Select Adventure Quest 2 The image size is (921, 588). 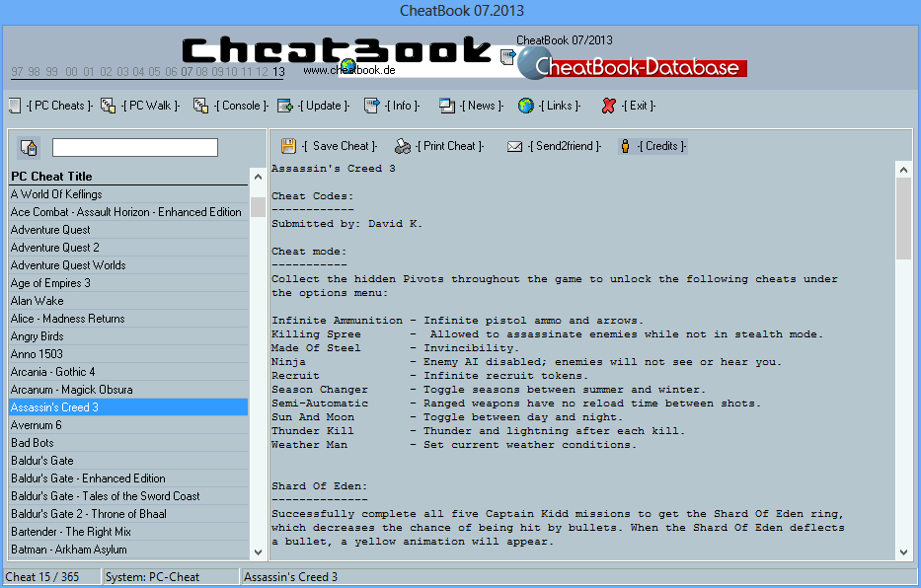(128, 248)
